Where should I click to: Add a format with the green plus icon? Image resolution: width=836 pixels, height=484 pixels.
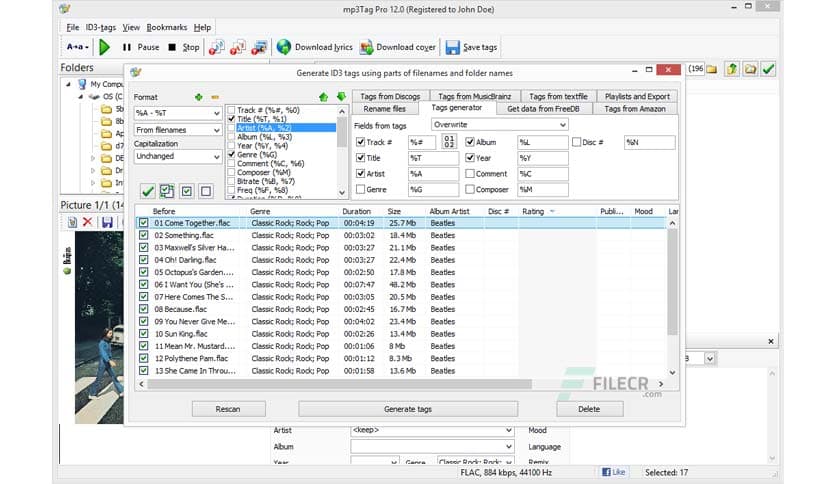pos(198,97)
